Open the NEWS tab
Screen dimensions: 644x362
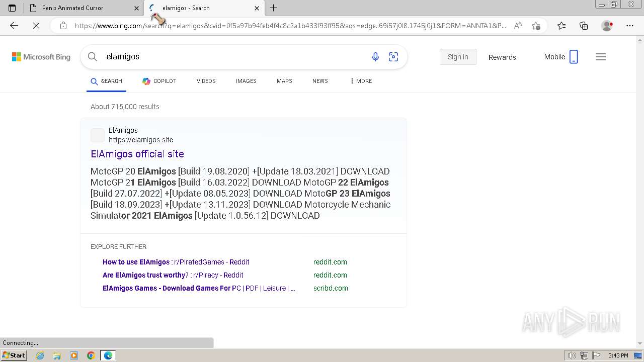tap(320, 81)
